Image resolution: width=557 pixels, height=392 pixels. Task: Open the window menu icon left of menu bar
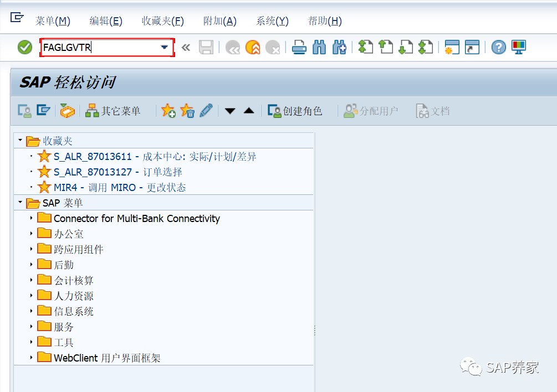tap(17, 17)
